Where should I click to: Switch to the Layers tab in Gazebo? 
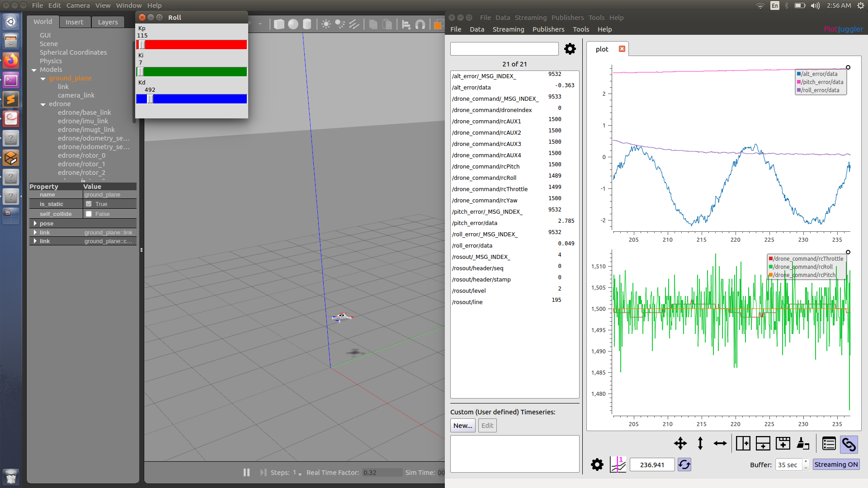coord(108,22)
